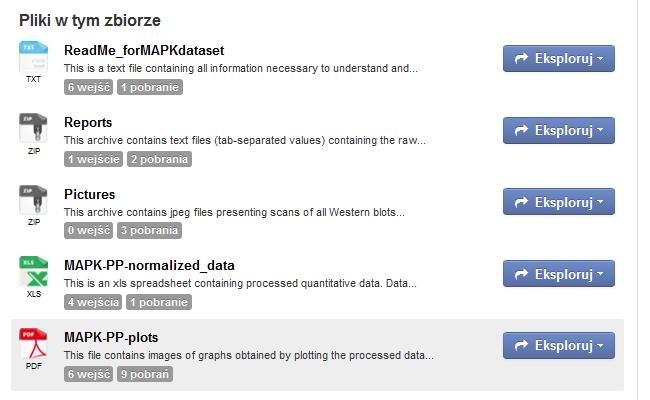Open the MAPK-PP-normalized_data title link

(149, 265)
